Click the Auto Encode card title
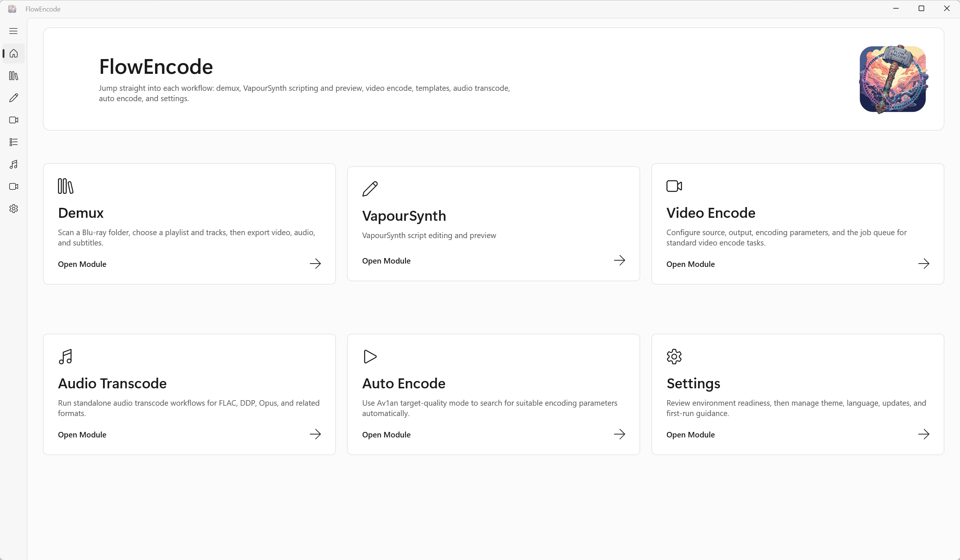This screenshot has height=560, width=960. coord(404,384)
